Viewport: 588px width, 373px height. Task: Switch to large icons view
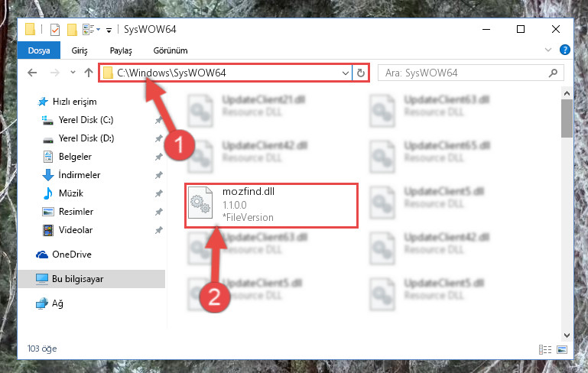pyautogui.click(x=562, y=349)
